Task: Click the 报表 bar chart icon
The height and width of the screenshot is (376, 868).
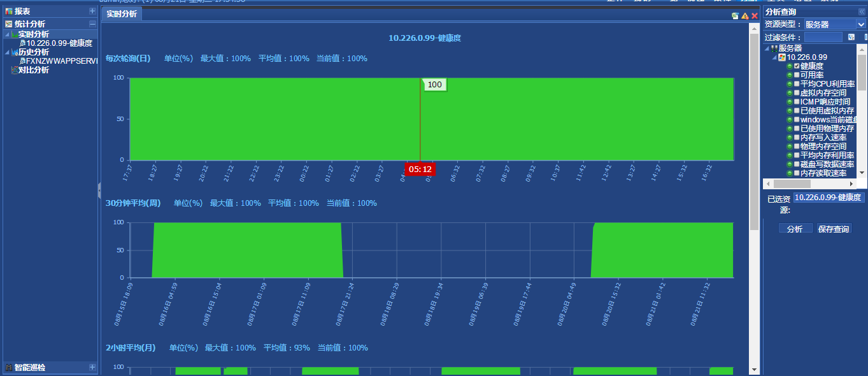Action: (9, 11)
